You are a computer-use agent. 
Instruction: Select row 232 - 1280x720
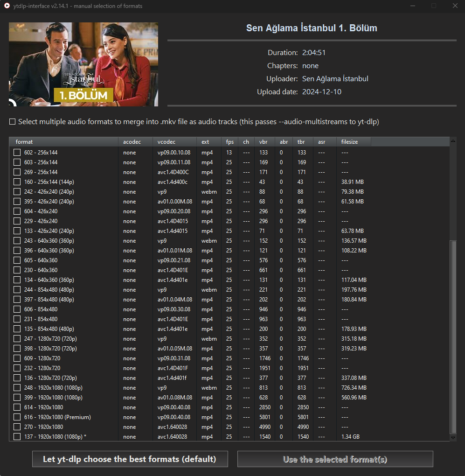tap(229, 368)
